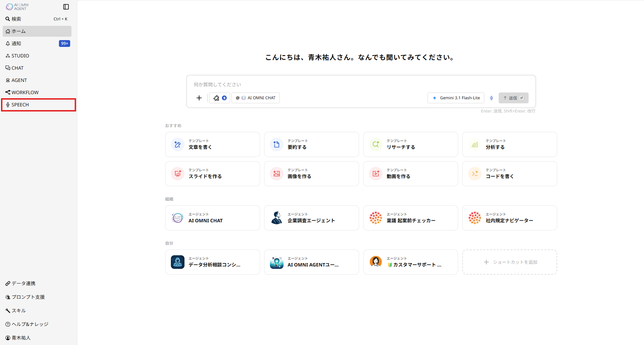Image resolution: width=644 pixels, height=345 pixels.
Task: Click the 動画を作る template icon
Action: click(376, 174)
